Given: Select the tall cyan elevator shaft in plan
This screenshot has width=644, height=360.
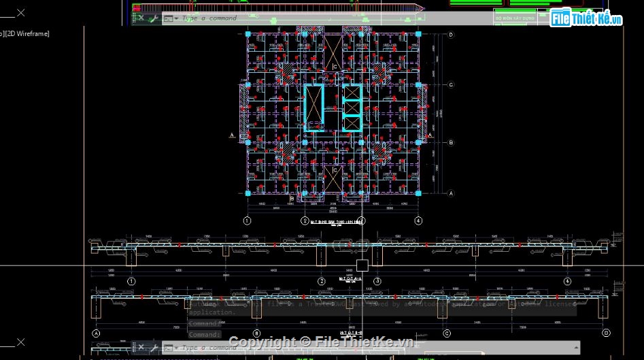Looking at the screenshot, I should [313, 108].
